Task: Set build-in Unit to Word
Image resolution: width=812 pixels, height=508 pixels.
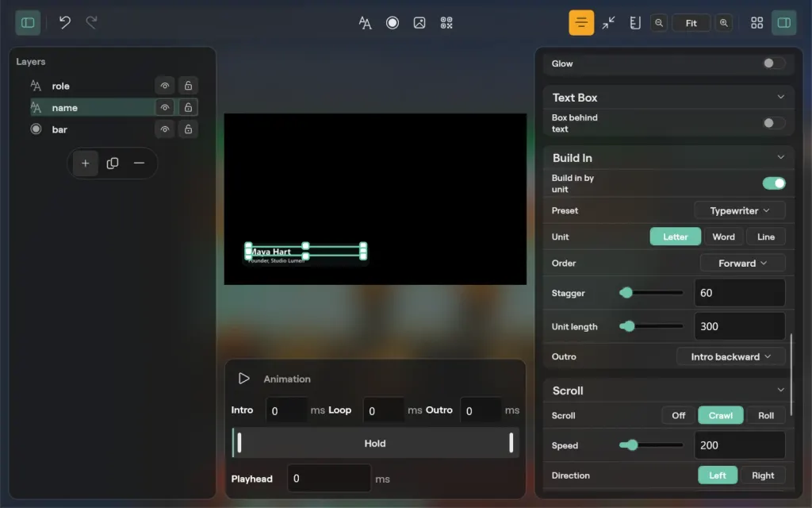Action: pos(723,237)
